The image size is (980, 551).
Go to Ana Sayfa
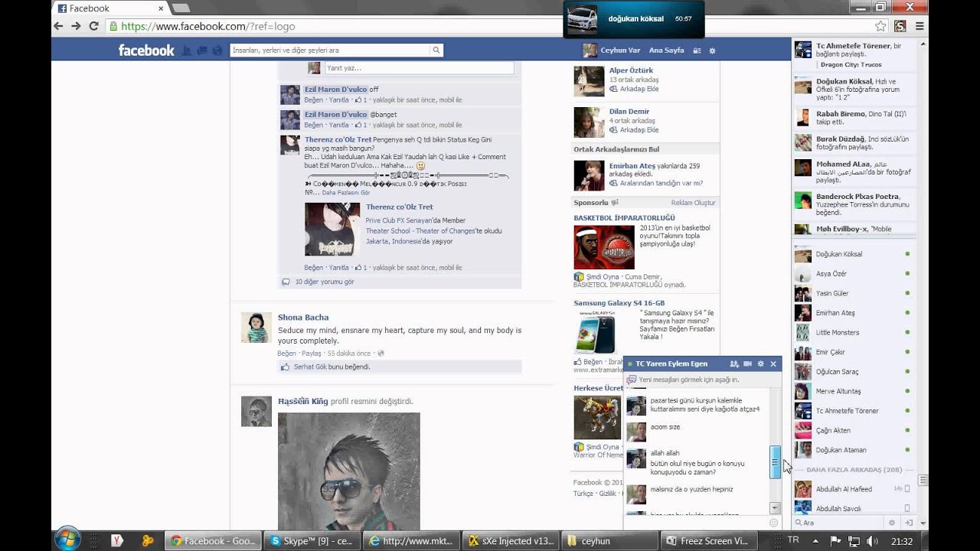pos(666,51)
